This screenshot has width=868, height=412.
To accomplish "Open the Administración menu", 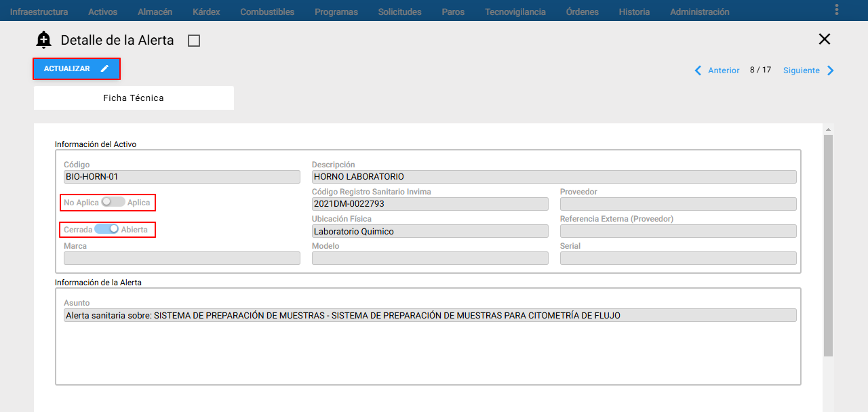I will point(700,12).
